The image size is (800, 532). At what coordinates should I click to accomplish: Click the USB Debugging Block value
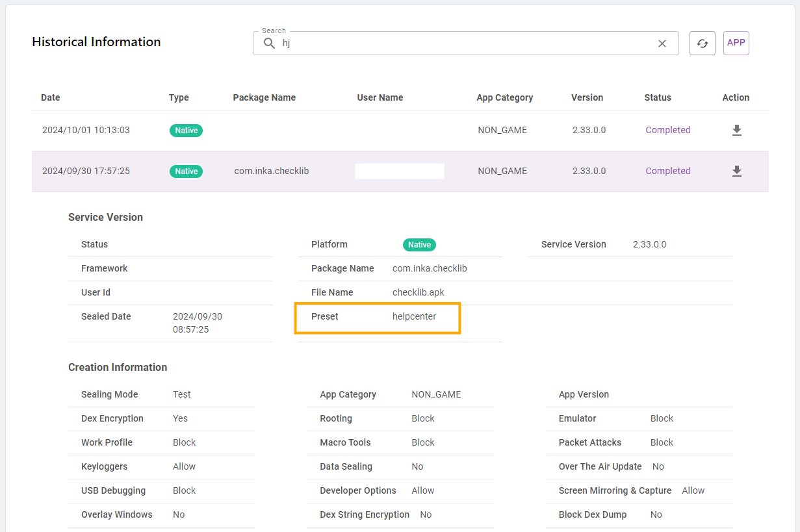click(x=184, y=490)
